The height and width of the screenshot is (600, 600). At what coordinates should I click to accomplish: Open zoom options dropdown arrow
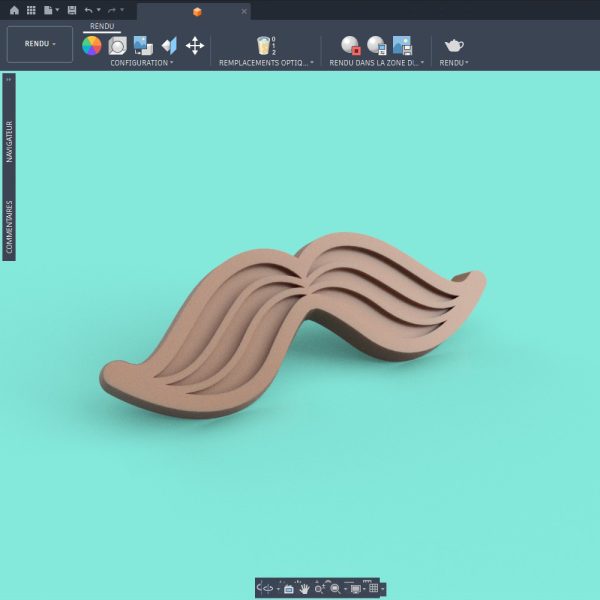(x=346, y=589)
